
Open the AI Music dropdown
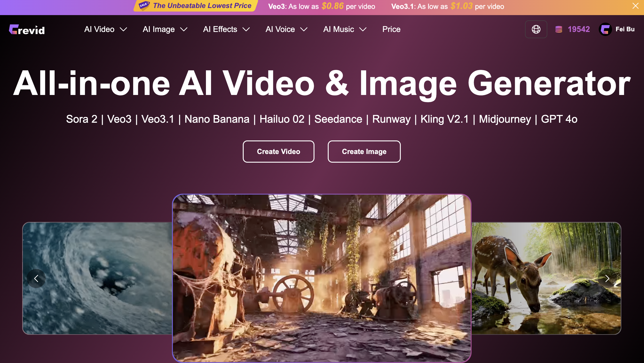point(344,29)
